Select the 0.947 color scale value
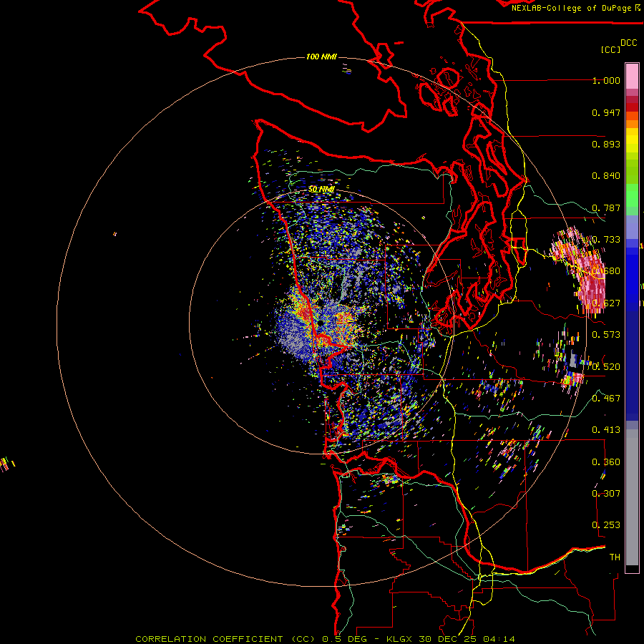644x644 pixels. coord(606,112)
